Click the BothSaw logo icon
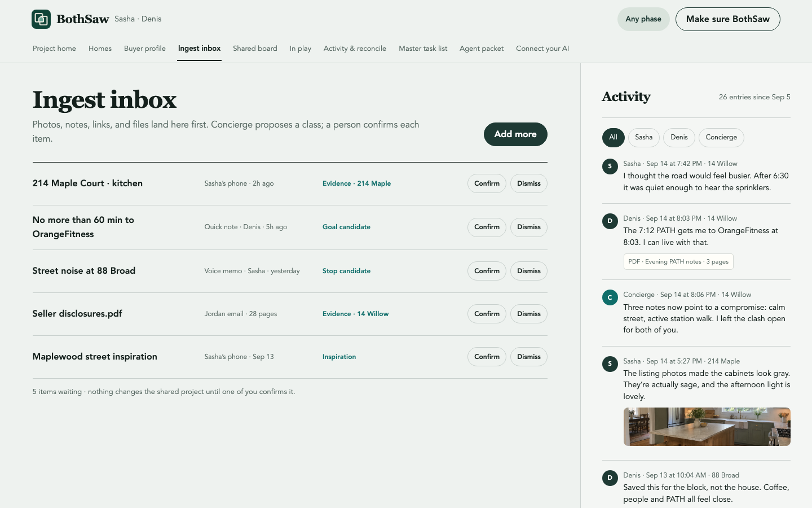The image size is (812, 508). pyautogui.click(x=41, y=19)
